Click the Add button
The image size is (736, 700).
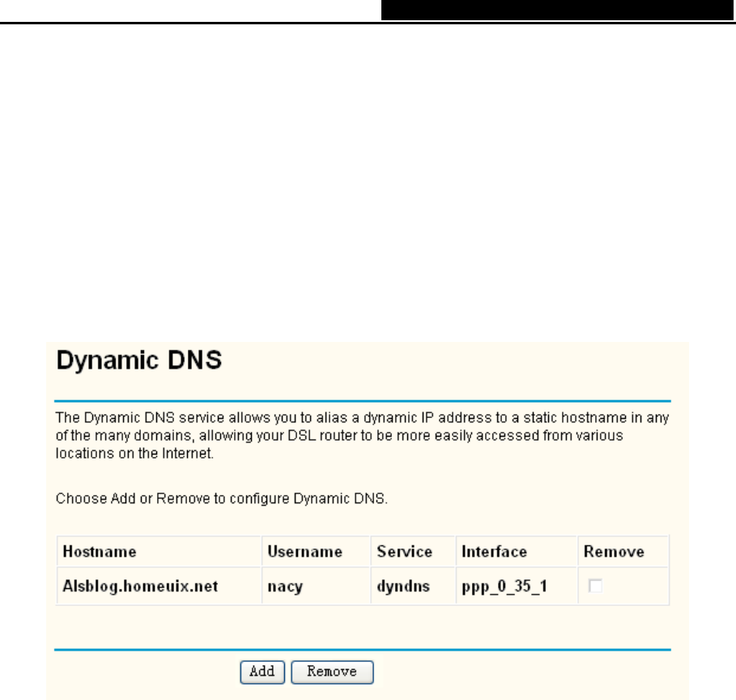point(262,672)
